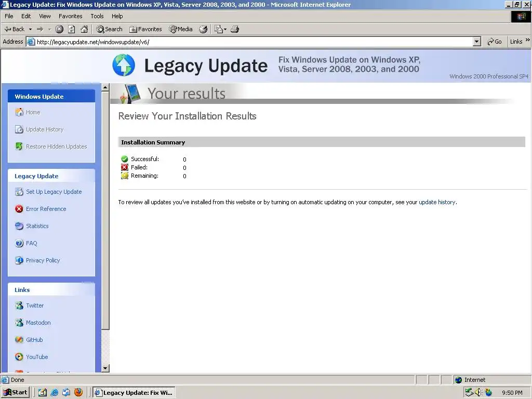Click the sidebar scrollbar thumb
The height and width of the screenshot is (399, 532).
[105, 210]
